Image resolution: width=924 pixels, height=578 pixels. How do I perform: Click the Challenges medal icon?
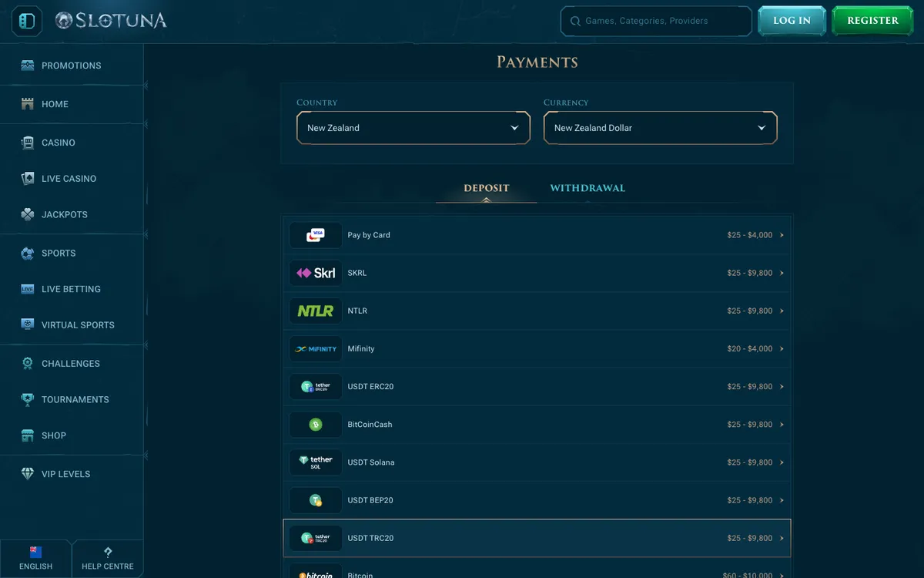pyautogui.click(x=28, y=363)
